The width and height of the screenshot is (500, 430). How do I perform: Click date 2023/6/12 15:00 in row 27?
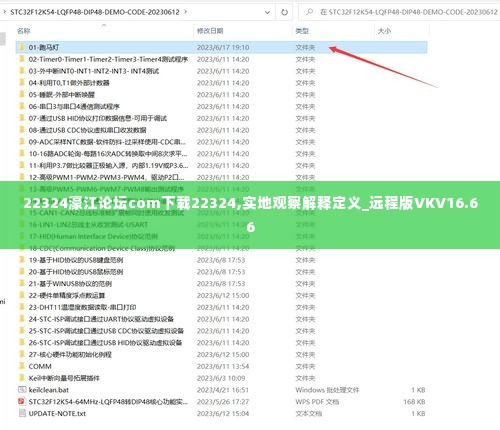223,354
